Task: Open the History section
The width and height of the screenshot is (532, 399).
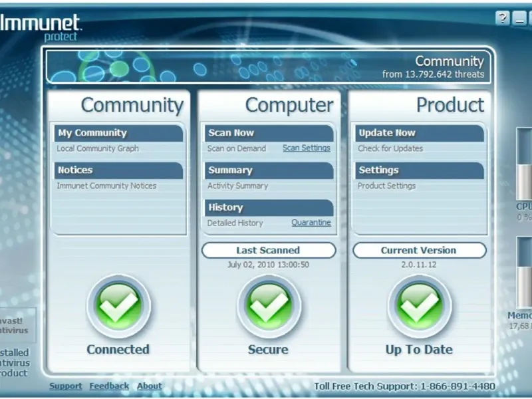Action: 269,207
